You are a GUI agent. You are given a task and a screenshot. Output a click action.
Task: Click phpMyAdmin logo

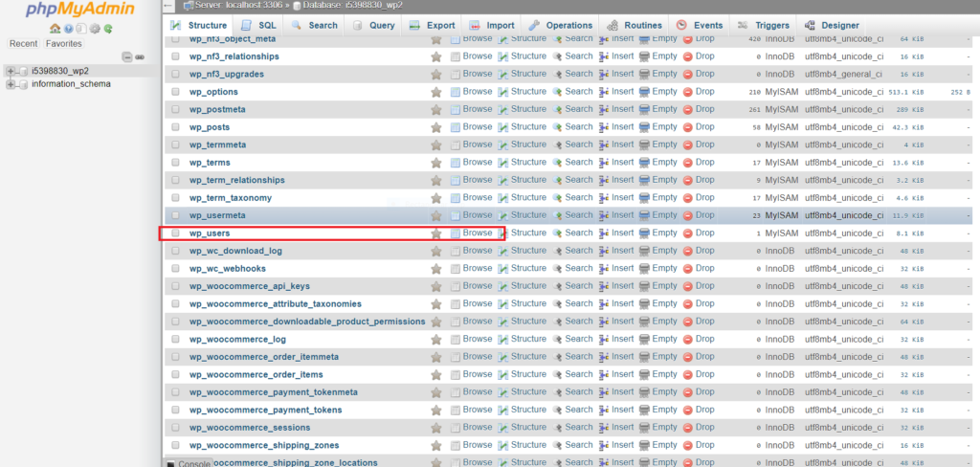point(80,9)
